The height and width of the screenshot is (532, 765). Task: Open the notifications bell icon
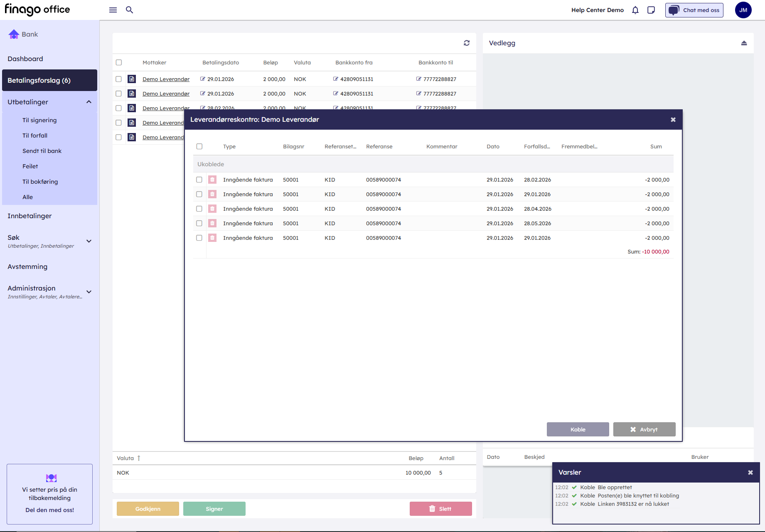[x=635, y=10]
